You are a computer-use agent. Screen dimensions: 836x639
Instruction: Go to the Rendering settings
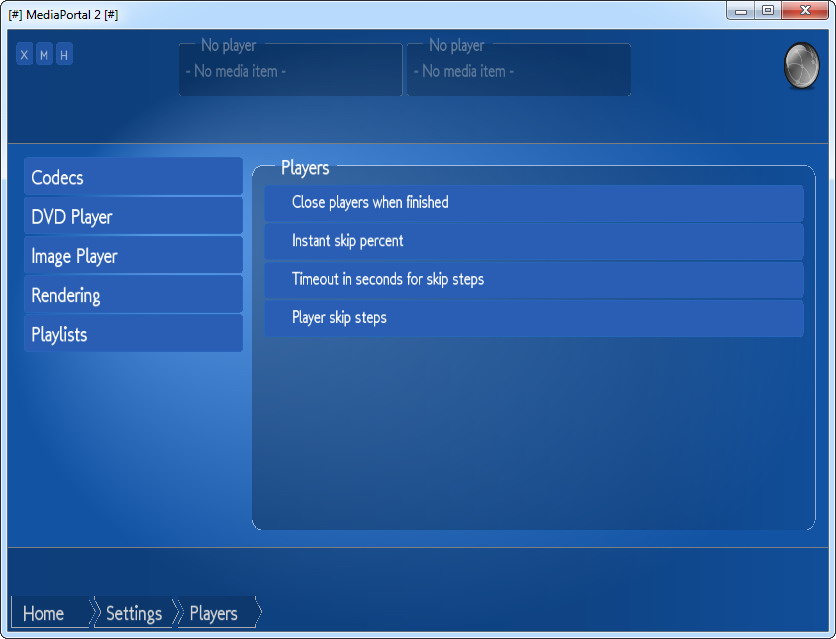(x=133, y=294)
